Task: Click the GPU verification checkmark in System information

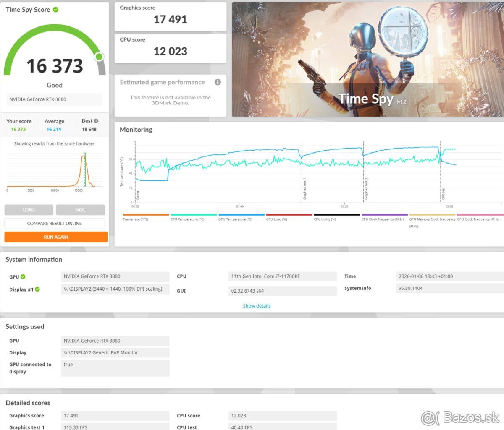Action: point(23,276)
